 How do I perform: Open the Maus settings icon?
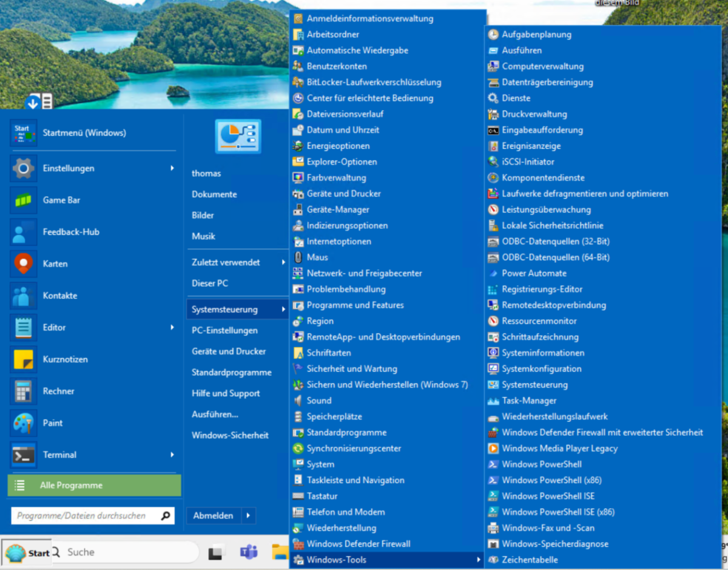pos(297,257)
